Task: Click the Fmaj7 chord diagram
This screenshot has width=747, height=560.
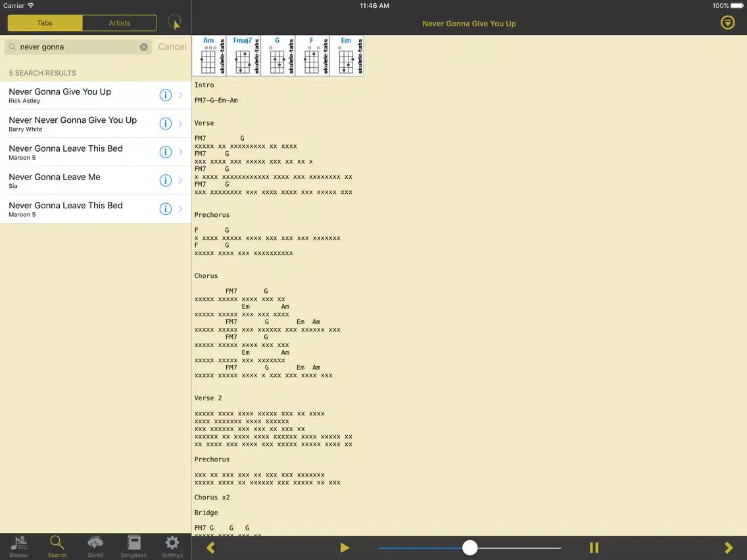Action: (243, 56)
